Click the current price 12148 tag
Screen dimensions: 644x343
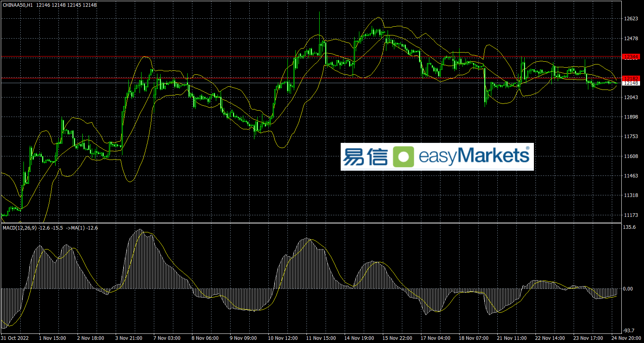coord(631,83)
